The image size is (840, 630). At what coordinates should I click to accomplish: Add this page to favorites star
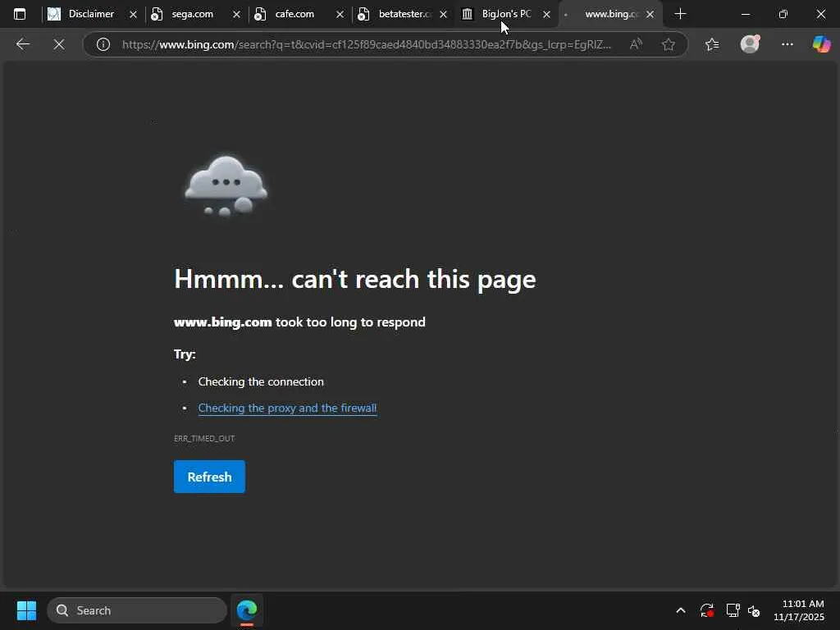click(668, 44)
